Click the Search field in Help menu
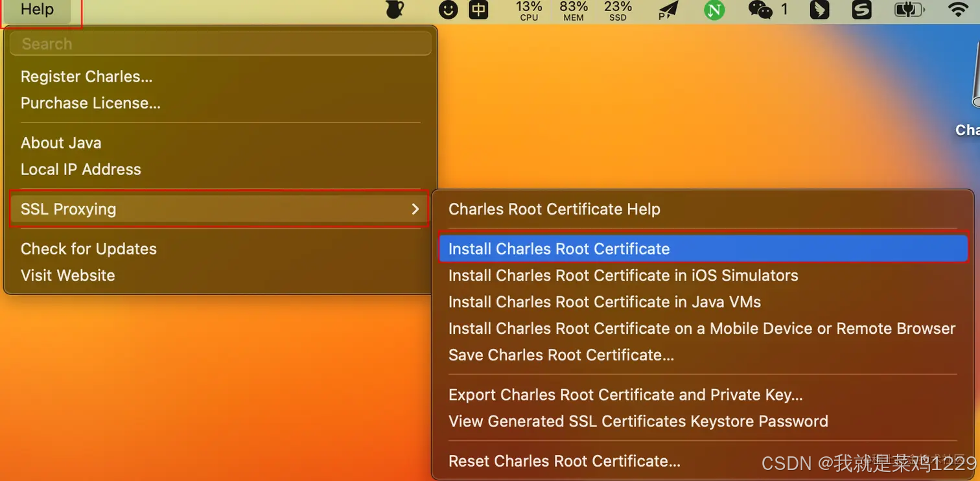980x481 pixels. click(x=221, y=43)
